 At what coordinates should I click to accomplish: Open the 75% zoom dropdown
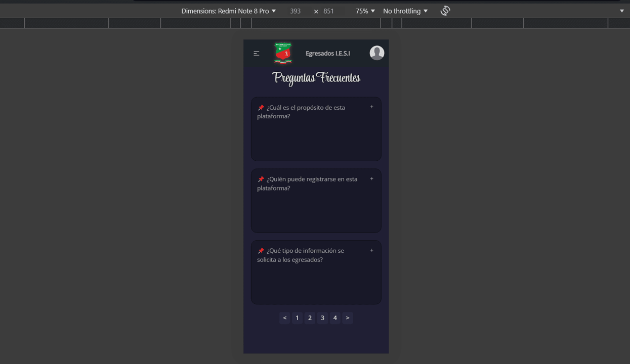click(365, 11)
